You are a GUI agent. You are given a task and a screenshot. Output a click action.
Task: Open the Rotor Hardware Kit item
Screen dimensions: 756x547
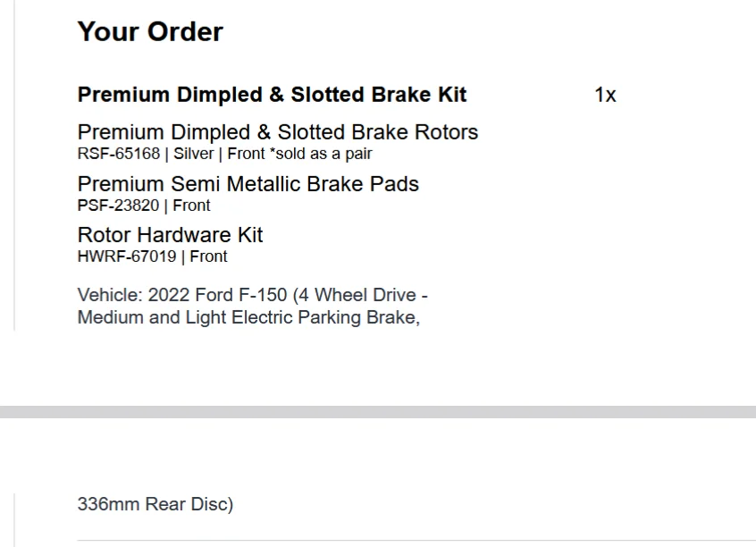[170, 235]
